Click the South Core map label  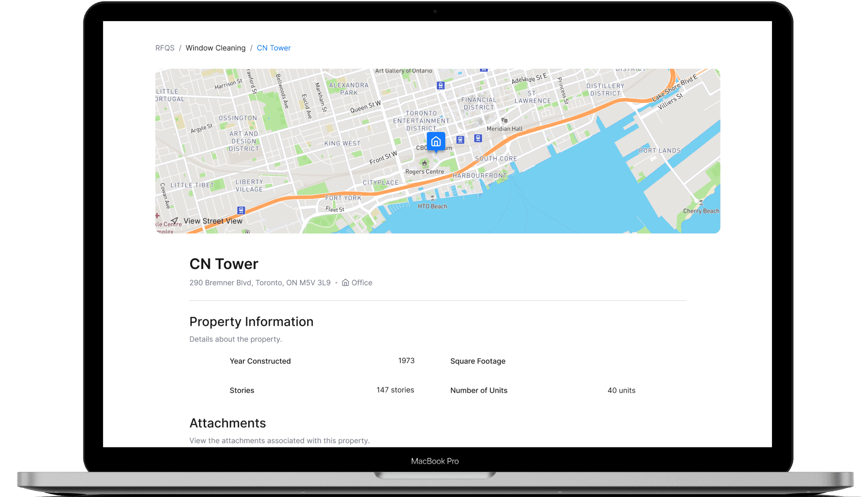click(496, 159)
